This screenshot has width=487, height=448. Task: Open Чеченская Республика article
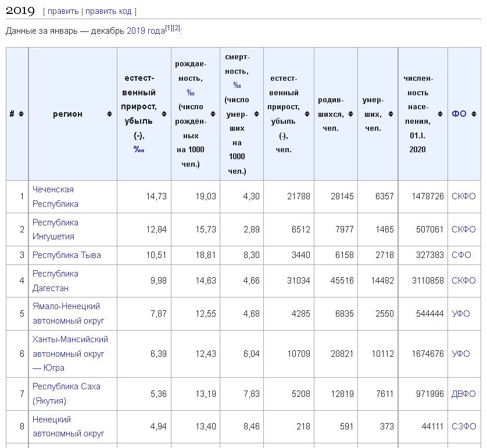pos(55,196)
